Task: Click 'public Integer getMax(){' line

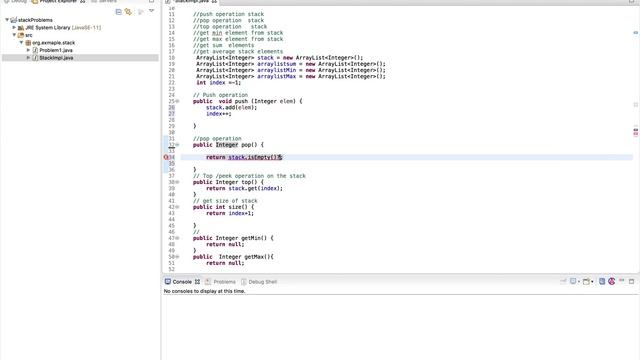Action: (x=233, y=257)
